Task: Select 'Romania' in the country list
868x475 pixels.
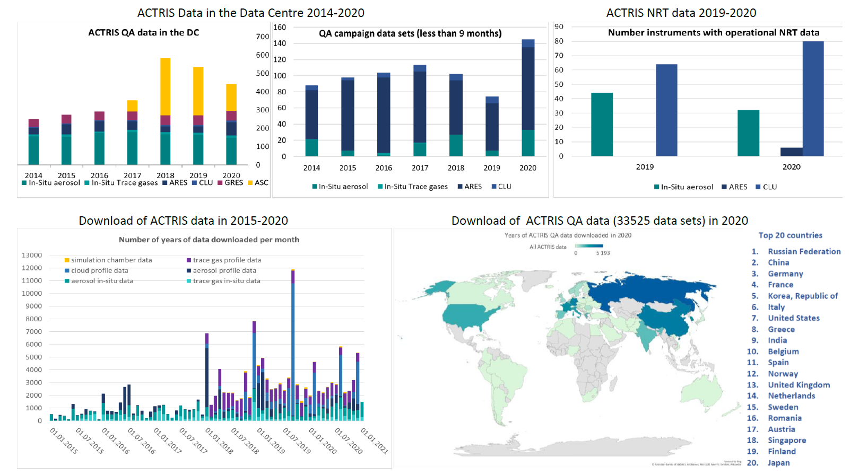Action: click(785, 418)
